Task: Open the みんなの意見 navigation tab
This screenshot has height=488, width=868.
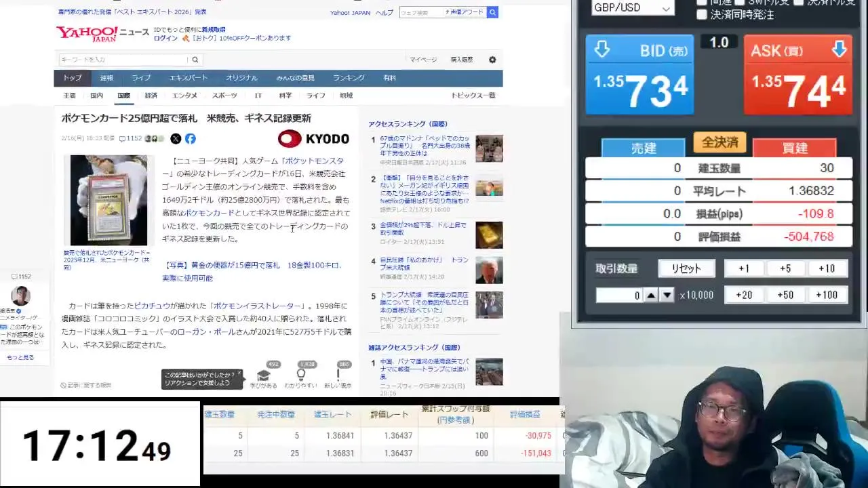Action: click(296, 78)
